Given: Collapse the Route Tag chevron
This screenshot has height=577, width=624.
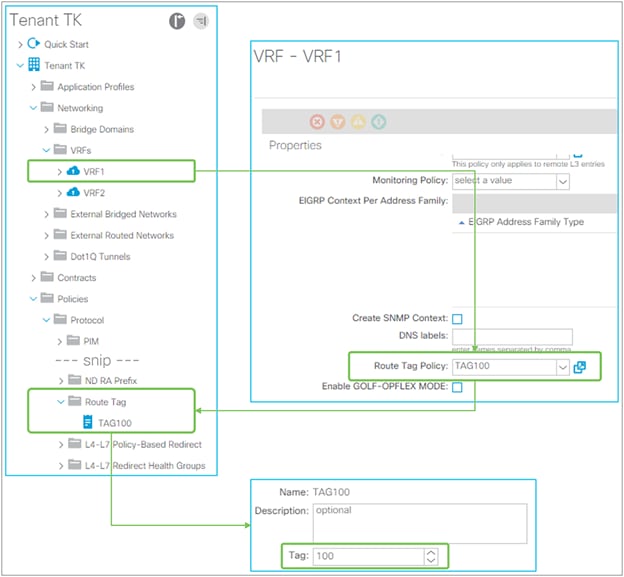Looking at the screenshot, I should tap(60, 402).
